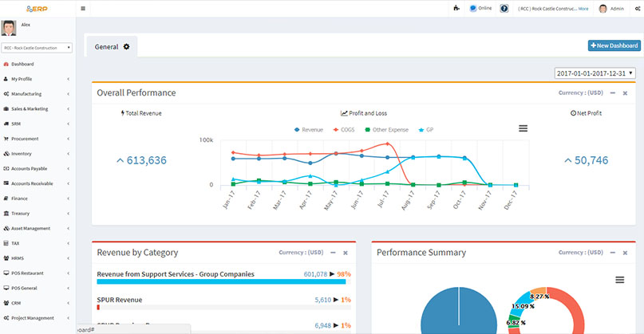Image resolution: width=644 pixels, height=334 pixels.
Task: Open settings cogs icon at top right
Action: (638, 9)
